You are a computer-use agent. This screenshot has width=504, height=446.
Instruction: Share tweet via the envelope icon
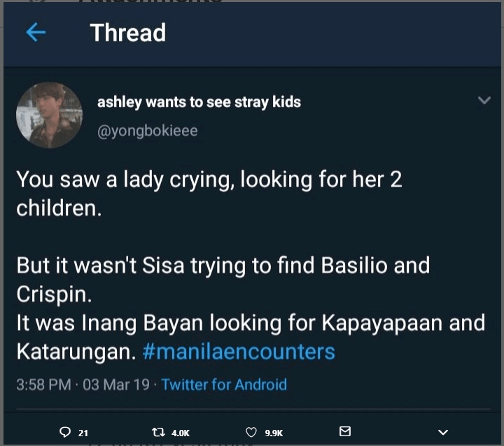tap(344, 431)
